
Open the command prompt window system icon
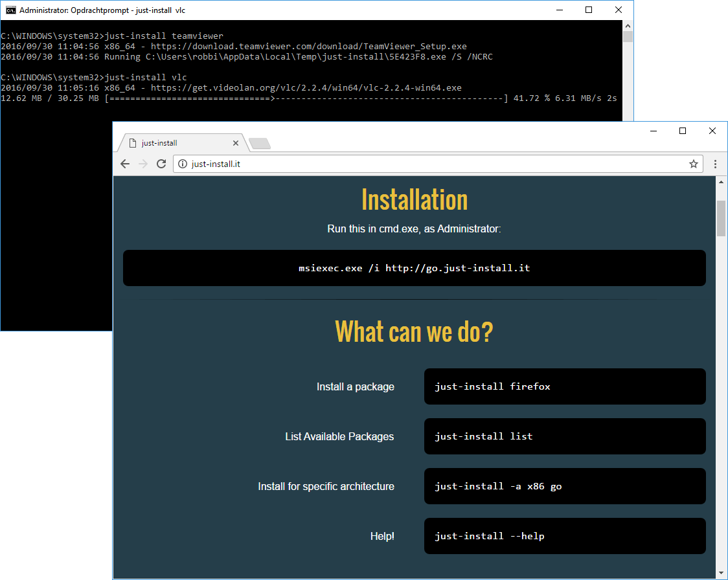pyautogui.click(x=10, y=10)
